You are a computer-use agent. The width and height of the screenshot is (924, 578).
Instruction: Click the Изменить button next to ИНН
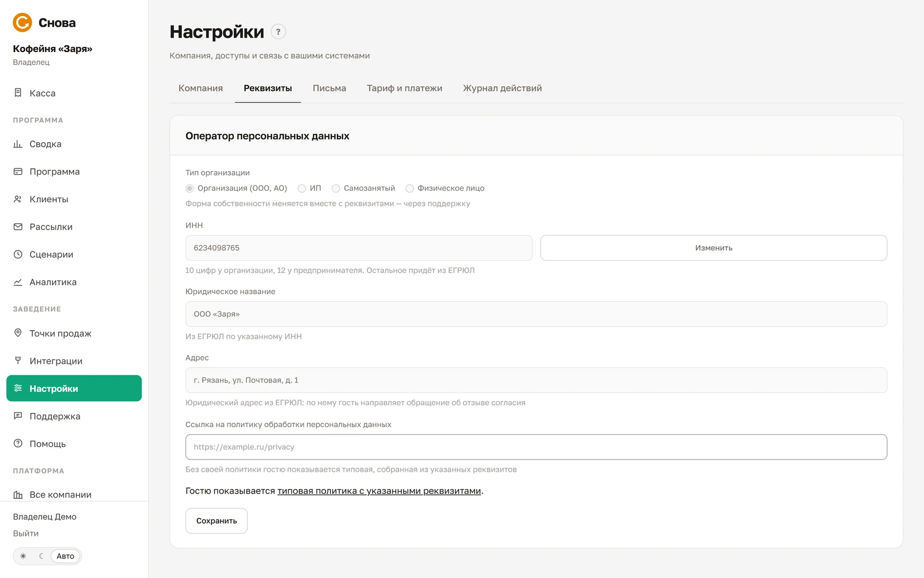click(714, 248)
